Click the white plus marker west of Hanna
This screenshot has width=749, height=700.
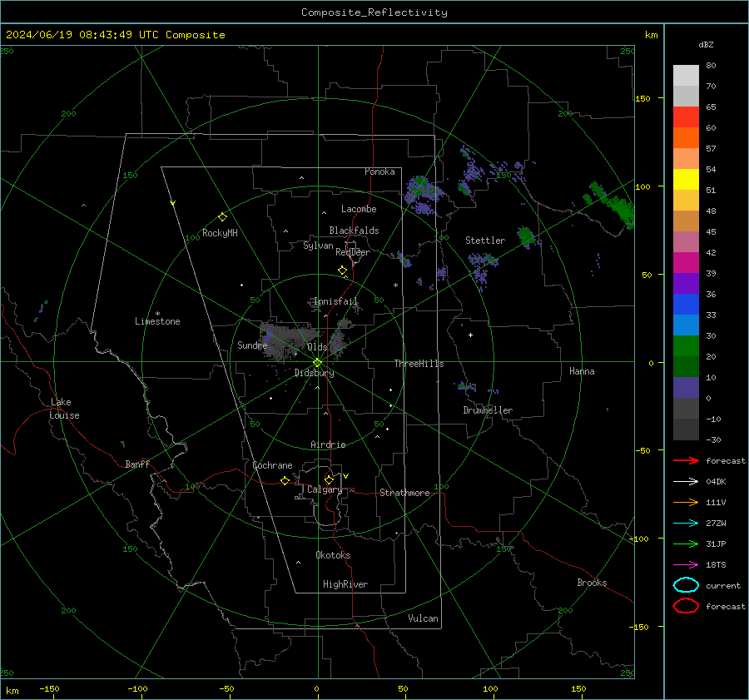(470, 335)
